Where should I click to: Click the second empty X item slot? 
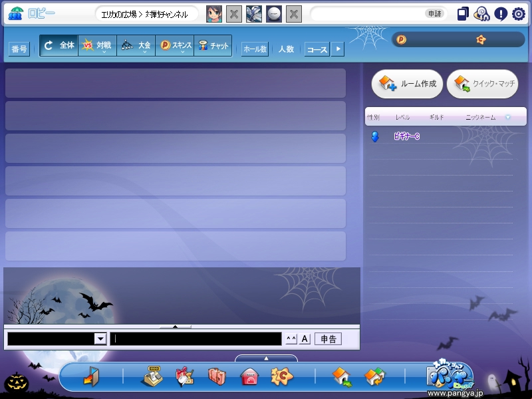coord(294,14)
